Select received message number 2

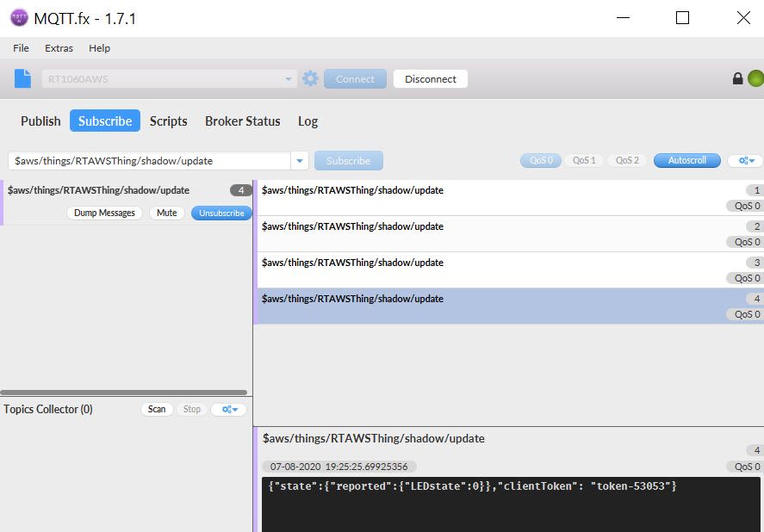tap(509, 234)
